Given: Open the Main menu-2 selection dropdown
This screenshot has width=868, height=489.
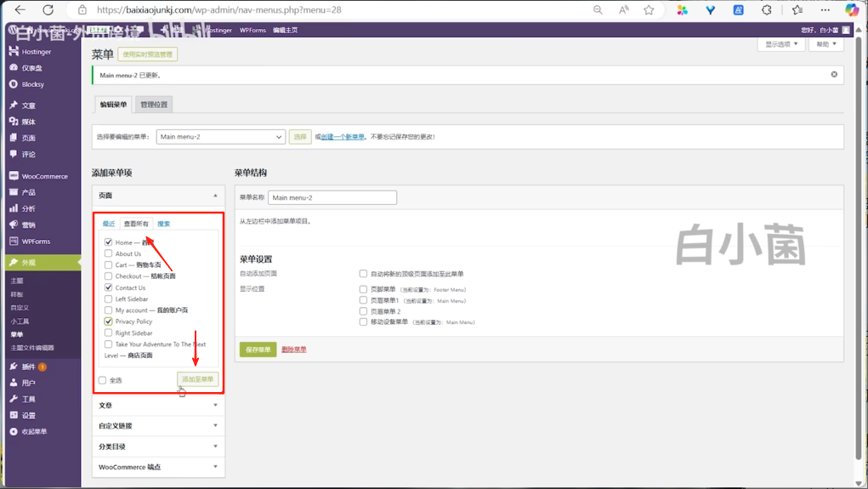Looking at the screenshot, I should (x=221, y=137).
